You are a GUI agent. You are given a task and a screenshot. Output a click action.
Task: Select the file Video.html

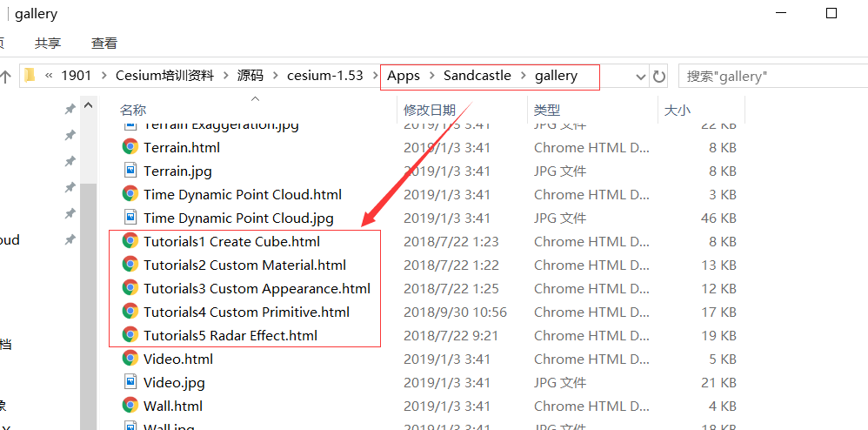(178, 359)
